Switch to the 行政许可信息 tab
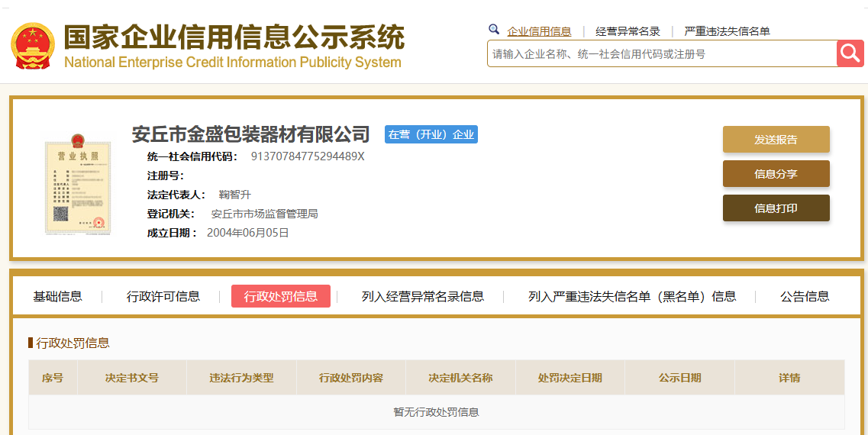Viewport: 868px width, 435px height. [x=163, y=296]
